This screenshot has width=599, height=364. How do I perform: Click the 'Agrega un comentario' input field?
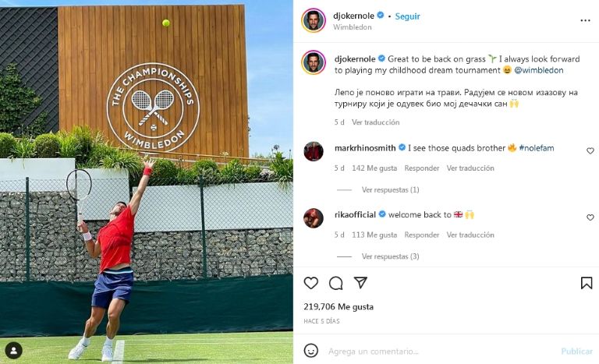tap(439, 351)
